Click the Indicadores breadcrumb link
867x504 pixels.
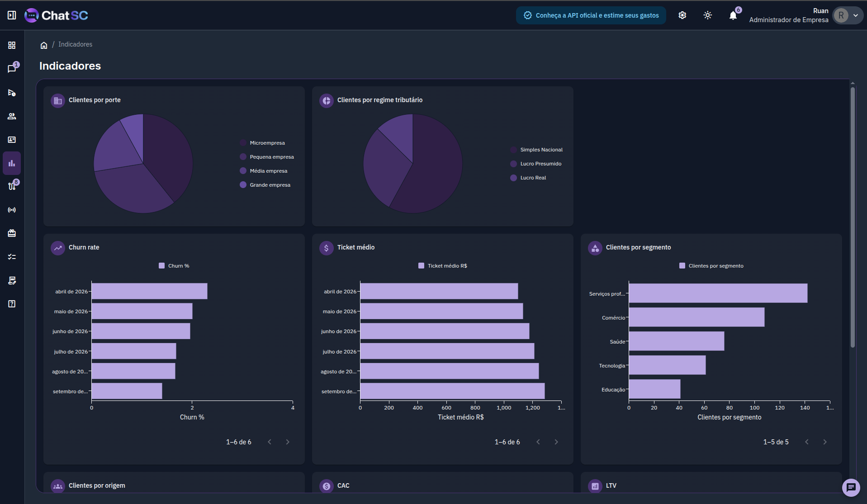pos(75,44)
